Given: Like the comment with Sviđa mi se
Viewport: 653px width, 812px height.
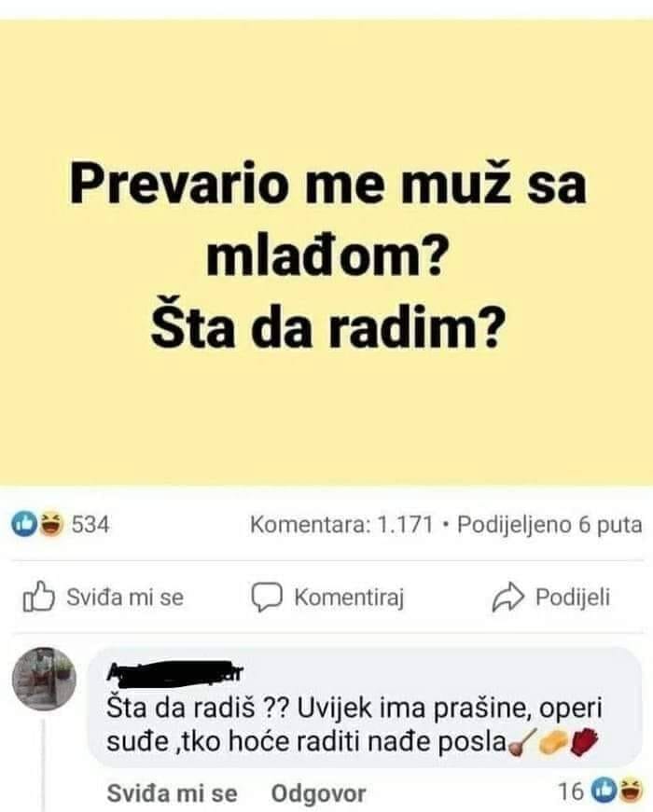Looking at the screenshot, I should (x=172, y=792).
